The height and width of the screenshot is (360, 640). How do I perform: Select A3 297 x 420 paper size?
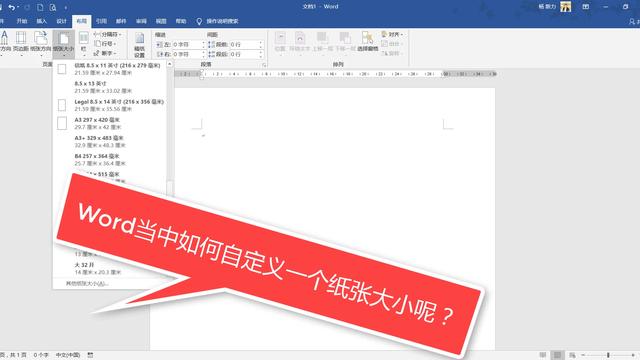coord(110,123)
